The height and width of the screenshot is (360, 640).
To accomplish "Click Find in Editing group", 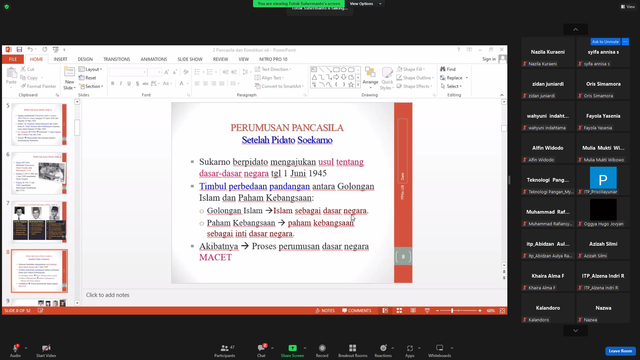I will click(448, 69).
